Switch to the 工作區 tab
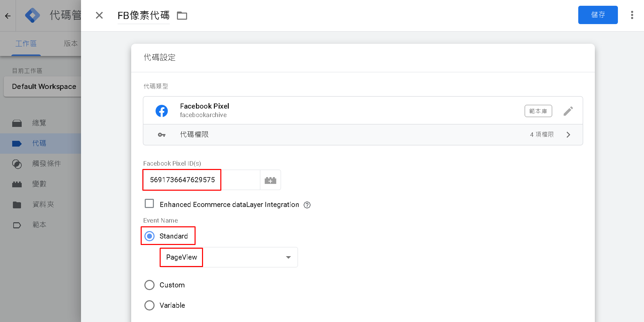 tap(26, 43)
